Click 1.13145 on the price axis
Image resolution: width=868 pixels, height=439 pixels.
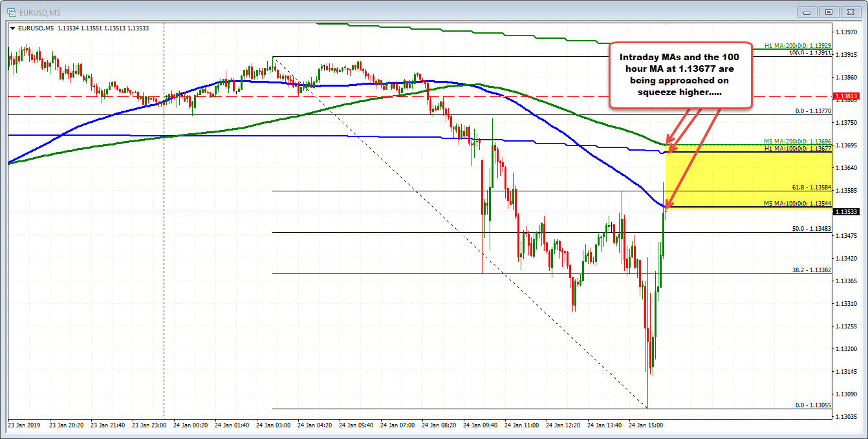(847, 371)
